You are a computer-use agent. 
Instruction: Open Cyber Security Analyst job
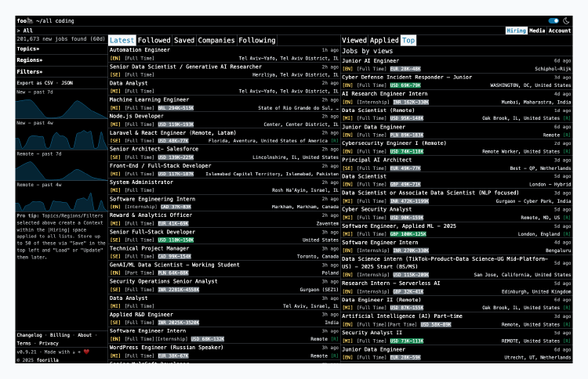377,209
